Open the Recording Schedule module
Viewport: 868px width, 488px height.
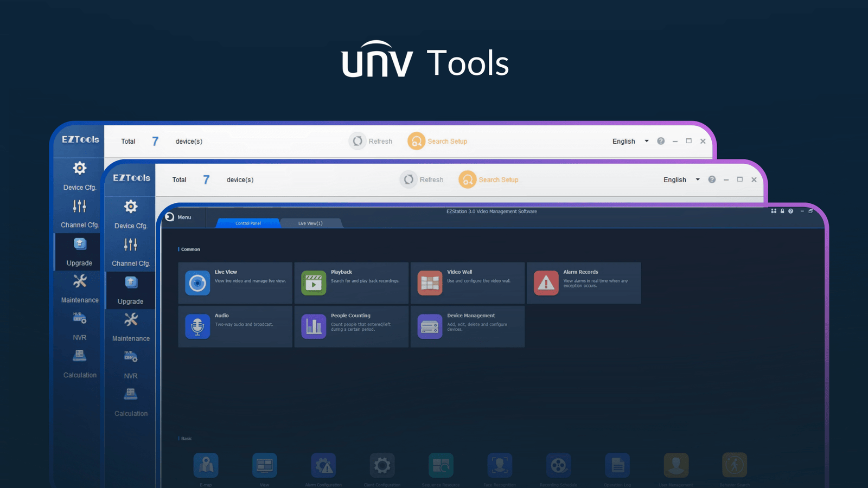(558, 465)
